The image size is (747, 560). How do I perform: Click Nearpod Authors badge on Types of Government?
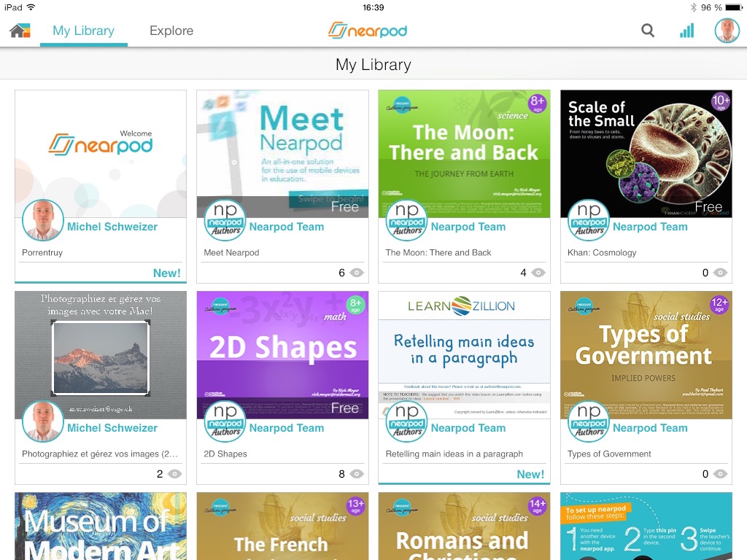[x=589, y=421]
